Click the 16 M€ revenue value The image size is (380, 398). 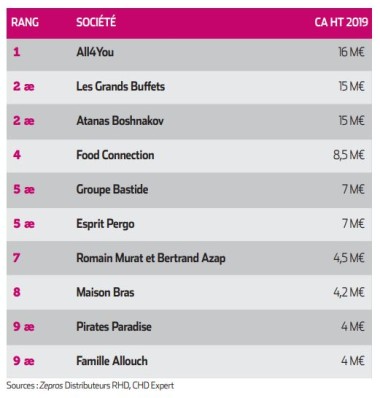click(351, 52)
